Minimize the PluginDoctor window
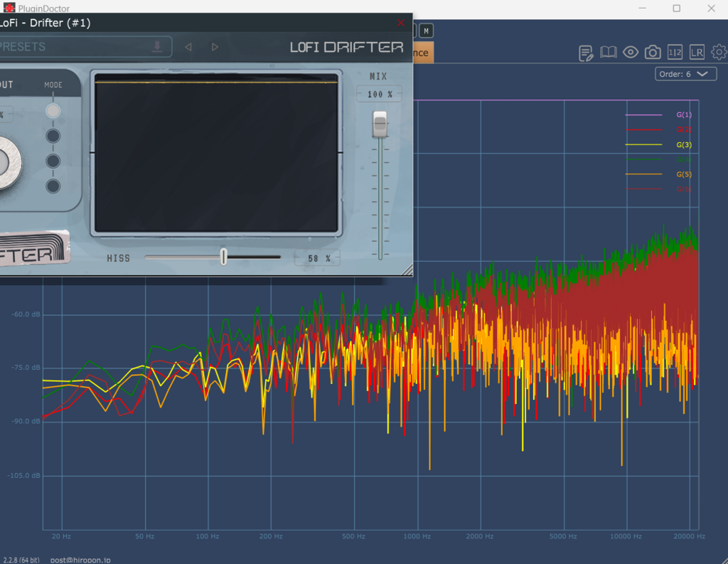728x564 pixels. click(x=642, y=9)
